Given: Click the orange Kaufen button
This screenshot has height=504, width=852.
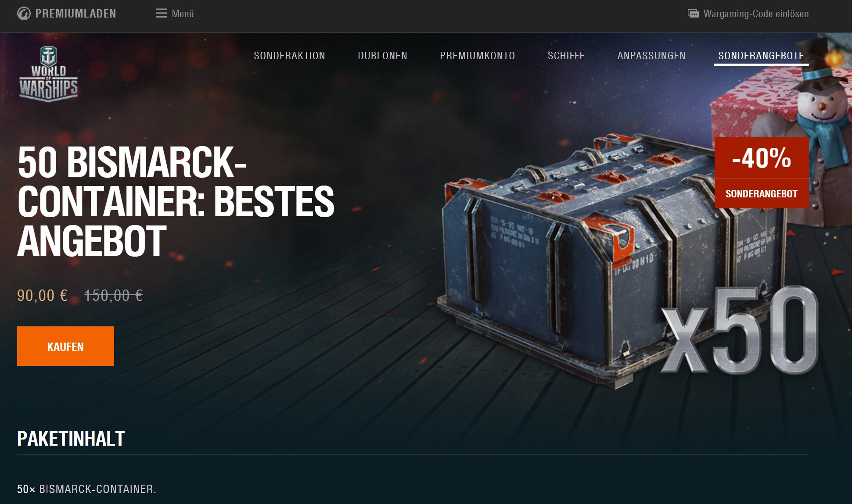Looking at the screenshot, I should pyautogui.click(x=65, y=346).
